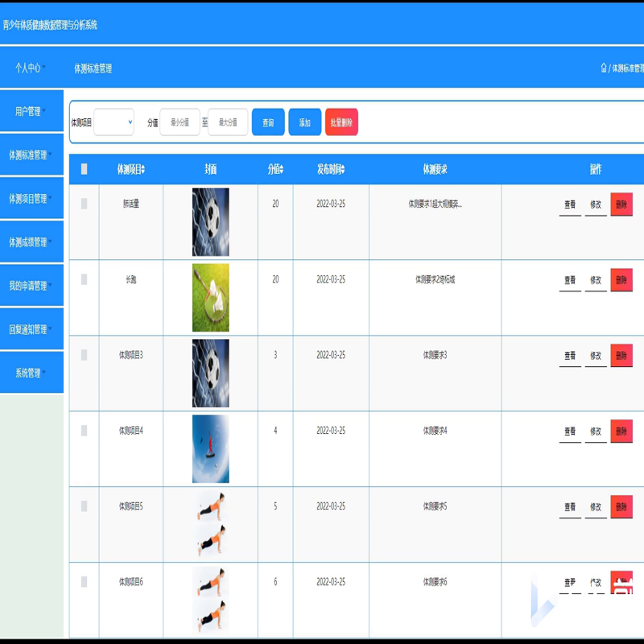Tick the checkbox for 体测项目6
Viewport: 644px width, 644px height.
(x=85, y=581)
